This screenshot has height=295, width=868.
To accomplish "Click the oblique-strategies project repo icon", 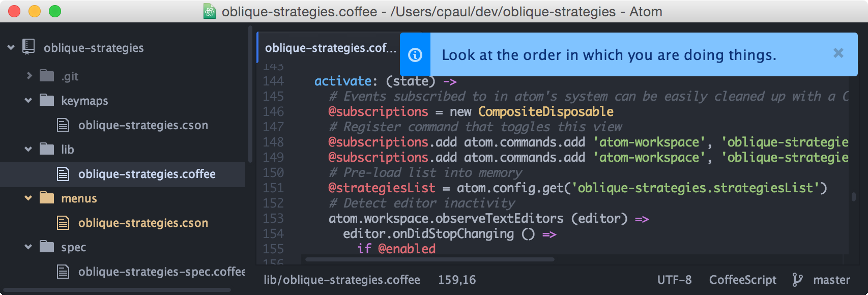I will [x=28, y=47].
